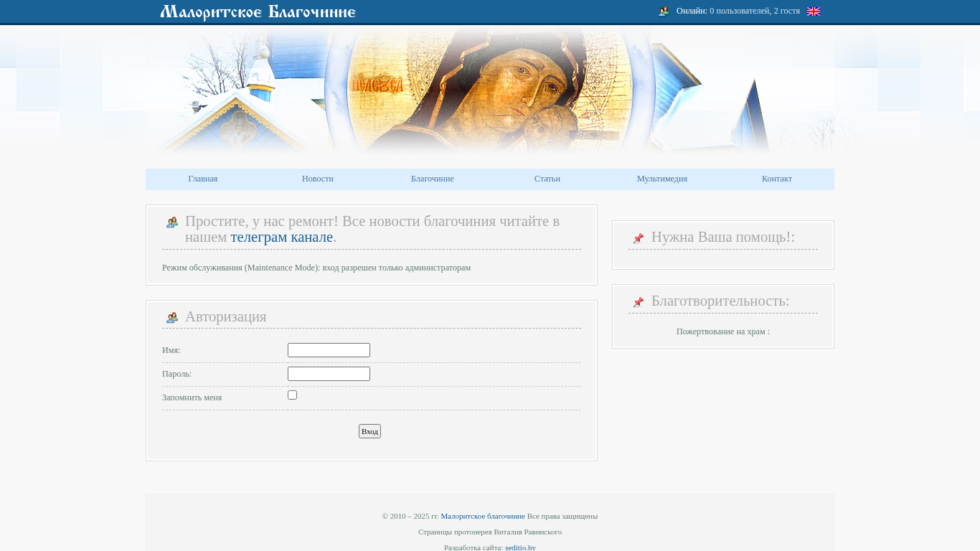The width and height of the screenshot is (980, 551).
Task: Click the users icon beside the repair notice
Action: click(172, 222)
